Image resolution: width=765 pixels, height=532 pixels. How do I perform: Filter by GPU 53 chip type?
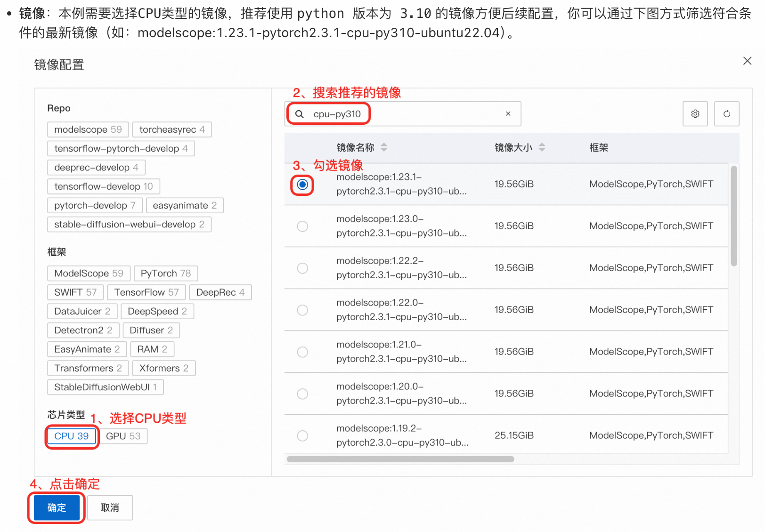coord(123,436)
